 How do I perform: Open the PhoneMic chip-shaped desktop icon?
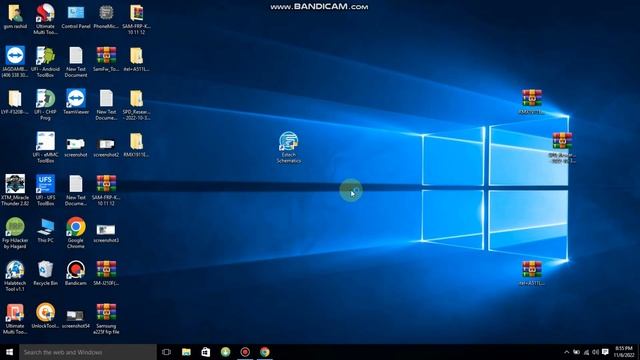[106, 16]
